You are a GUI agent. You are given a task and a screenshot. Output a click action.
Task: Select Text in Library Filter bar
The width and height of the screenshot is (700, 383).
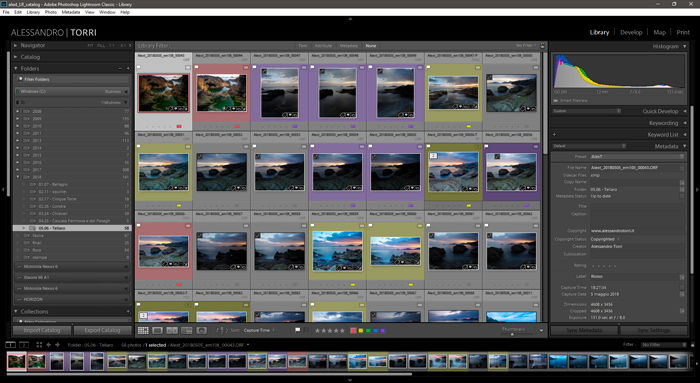click(x=302, y=46)
